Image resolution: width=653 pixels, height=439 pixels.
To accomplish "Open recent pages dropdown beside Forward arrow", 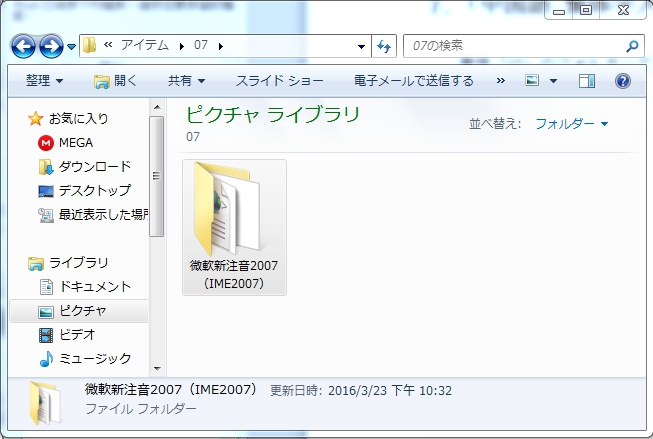I will coord(71,47).
